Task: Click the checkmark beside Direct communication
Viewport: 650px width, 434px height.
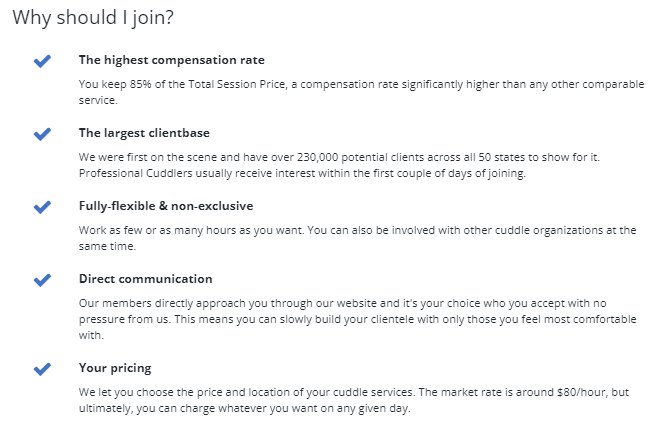Action: (x=42, y=280)
